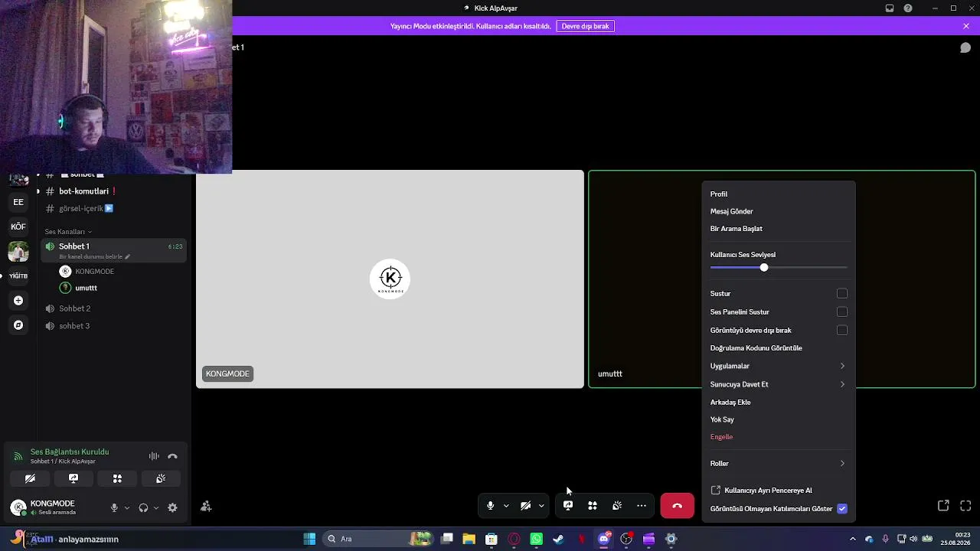This screenshot has height=551, width=980.
Task: Turn on the camera in call controls
Action: click(526, 506)
